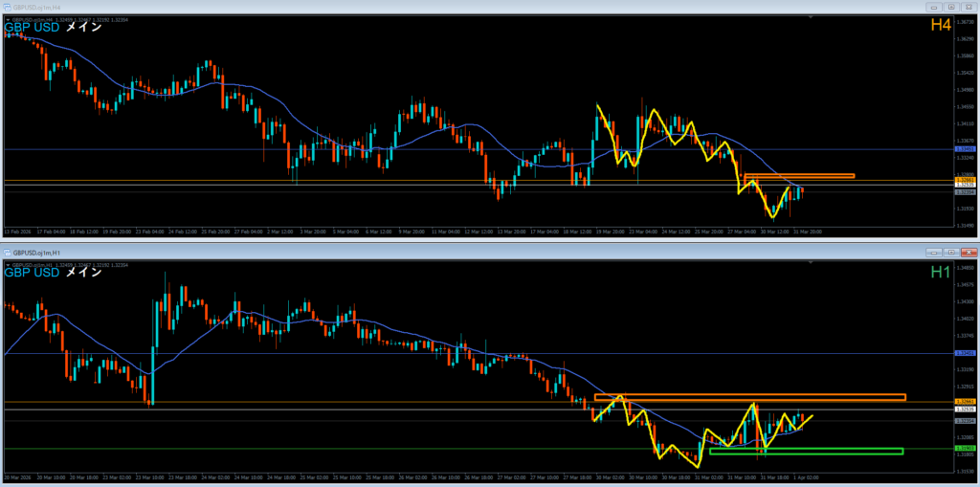Click the H1 chart window's title bar icon
Image resolution: width=980 pixels, height=487 pixels.
click(x=9, y=252)
